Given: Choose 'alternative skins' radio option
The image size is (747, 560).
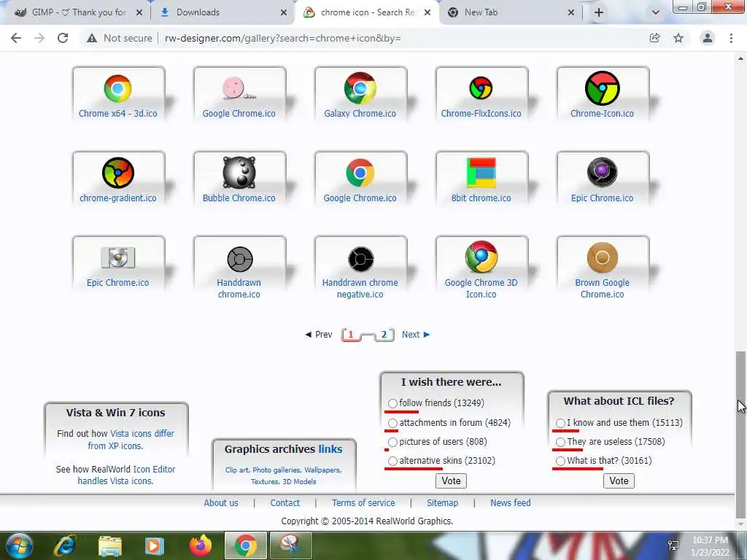Looking at the screenshot, I should click(x=392, y=461).
